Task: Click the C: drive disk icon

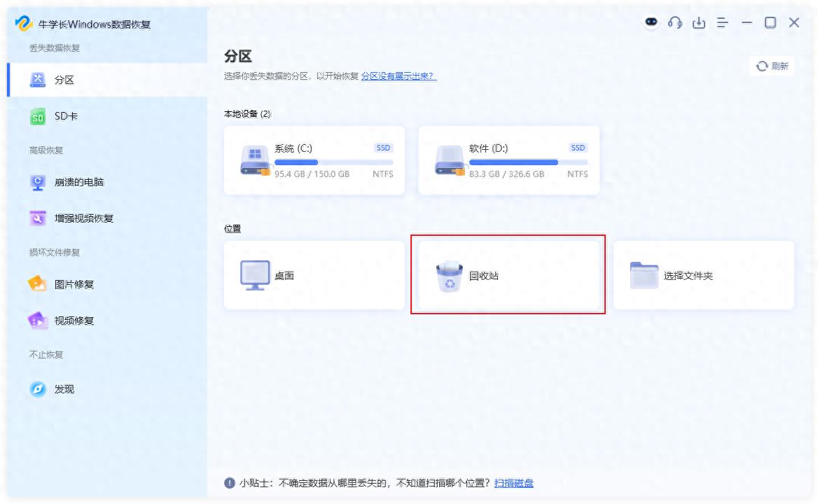Action: tap(255, 160)
